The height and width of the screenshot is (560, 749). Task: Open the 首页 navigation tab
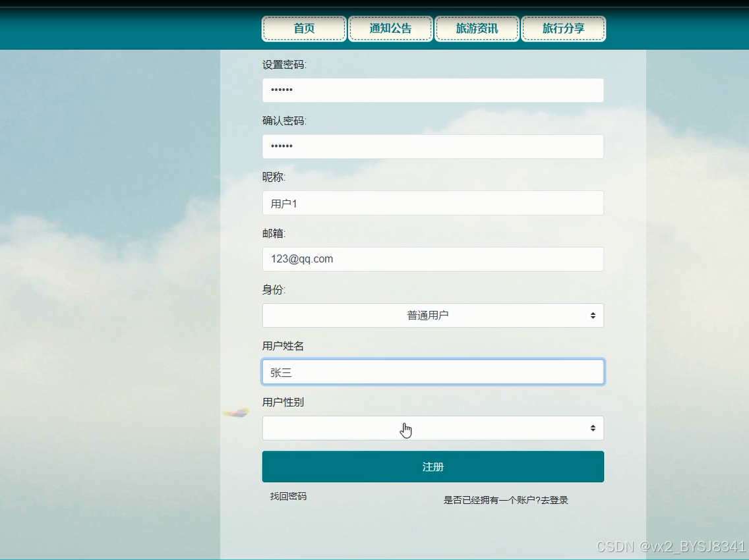304,28
